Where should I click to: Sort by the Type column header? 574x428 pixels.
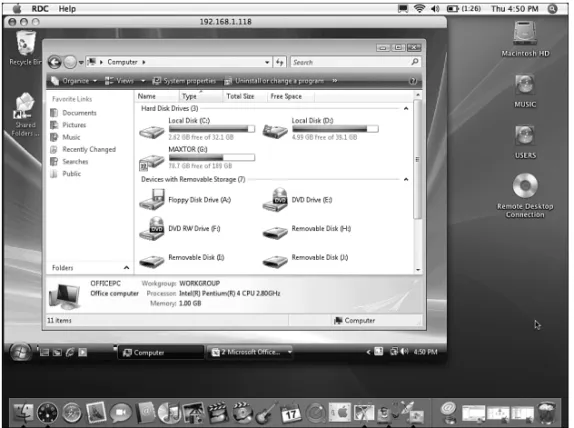(x=200, y=96)
